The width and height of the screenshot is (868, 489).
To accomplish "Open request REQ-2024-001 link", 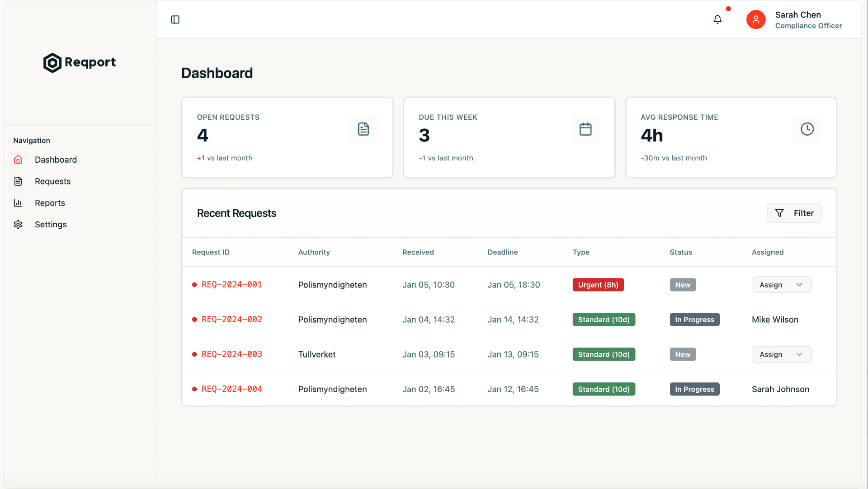I will pyautogui.click(x=232, y=285).
